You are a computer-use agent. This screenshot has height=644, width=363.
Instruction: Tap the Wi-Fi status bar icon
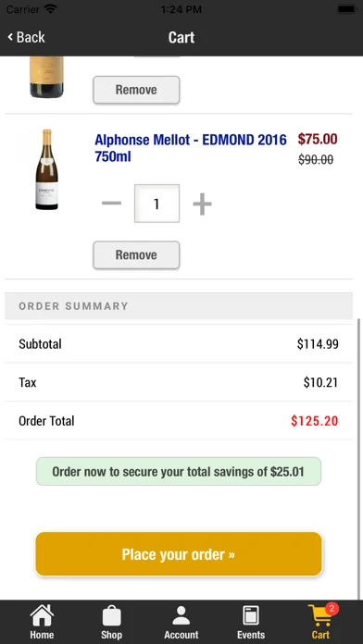(x=51, y=8)
